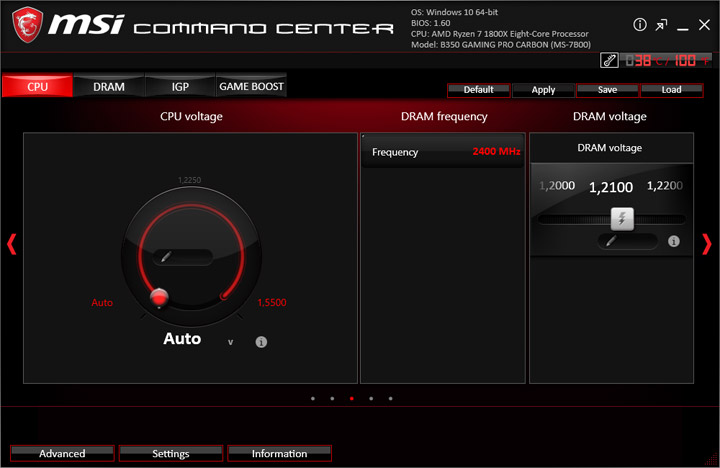720x468 pixels.
Task: Click the large Auto voltage readout
Action: 182,338
